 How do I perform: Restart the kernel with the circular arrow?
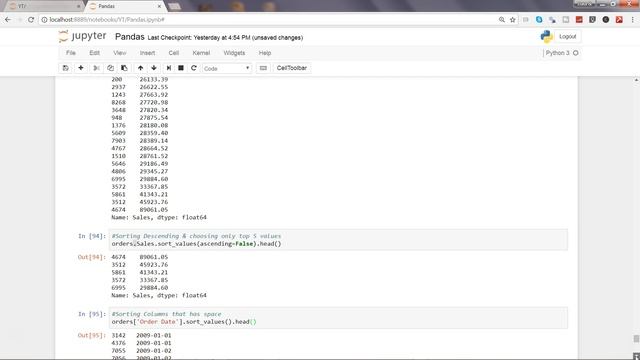[193, 68]
